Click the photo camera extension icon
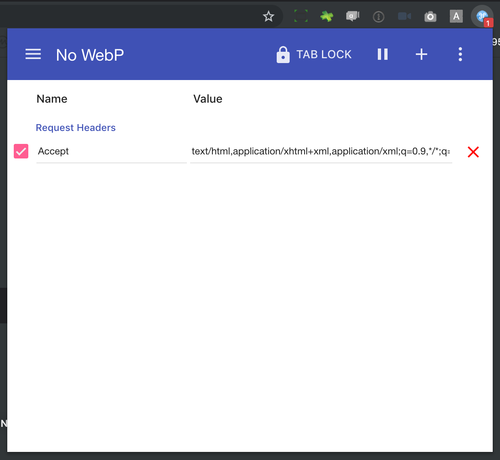The width and height of the screenshot is (500, 460). (x=430, y=16)
